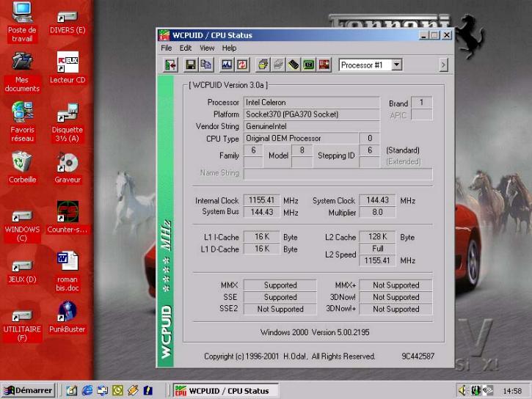This screenshot has height=399, width=532.
Task: Click the Démarrer start button
Action: [28, 391]
